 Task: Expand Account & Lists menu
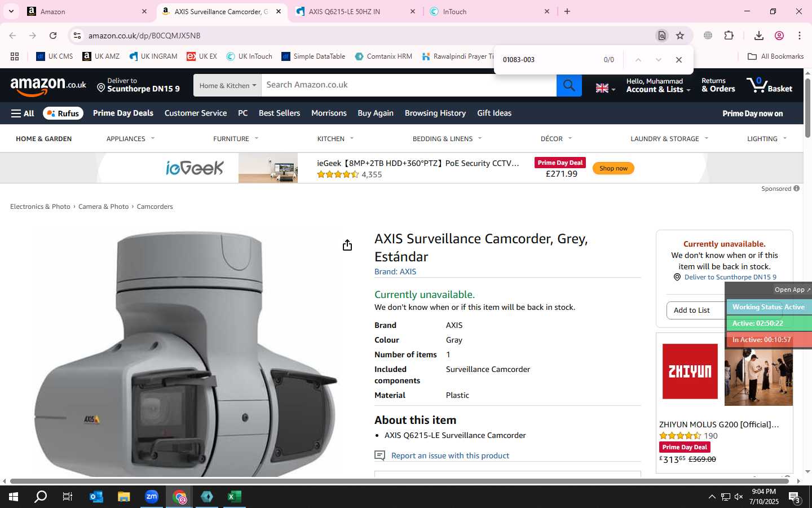[658, 85]
